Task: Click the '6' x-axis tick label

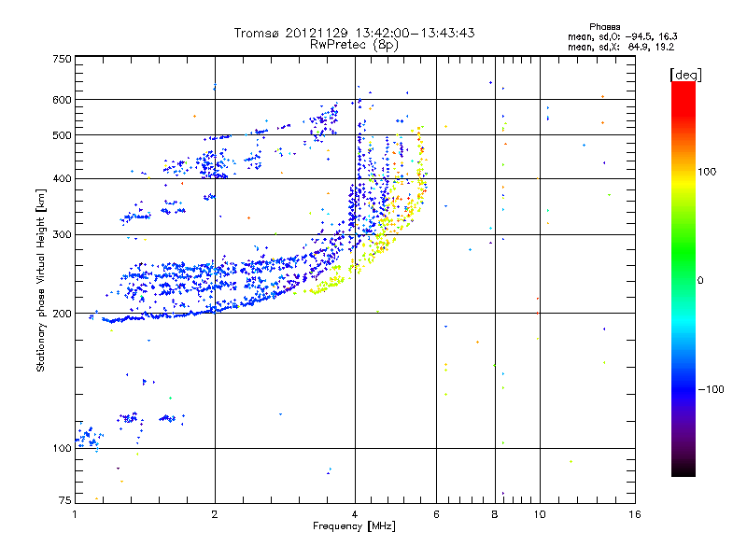Action: coord(436,514)
